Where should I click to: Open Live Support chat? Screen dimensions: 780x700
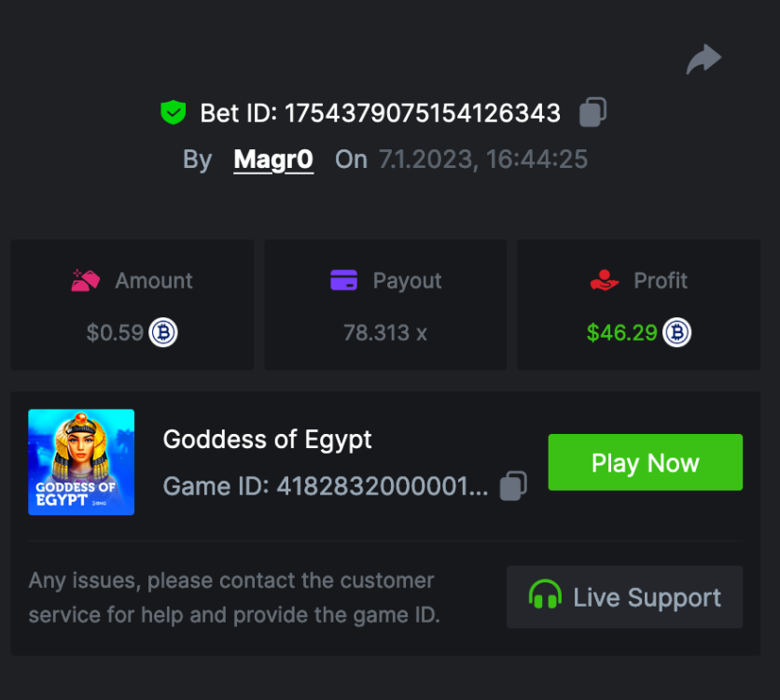[625, 596]
